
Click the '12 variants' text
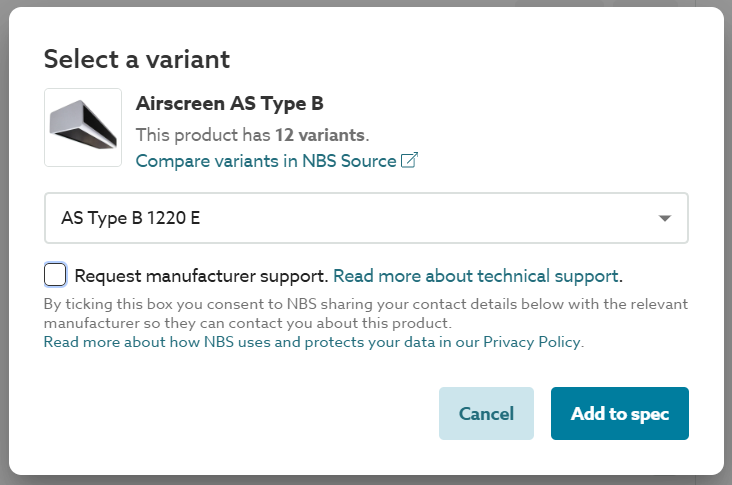(x=320, y=135)
